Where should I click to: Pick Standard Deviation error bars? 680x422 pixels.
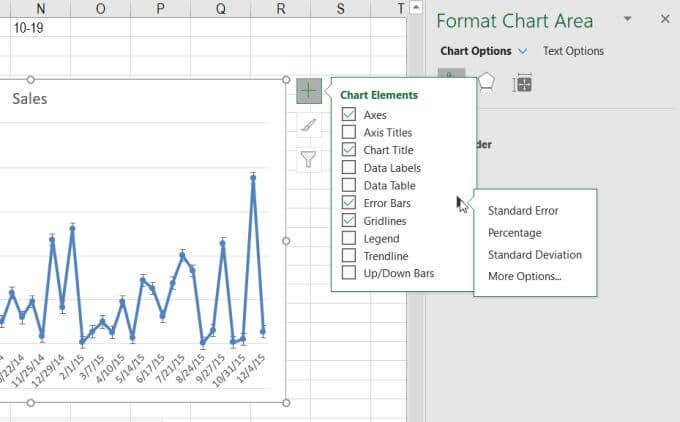click(534, 255)
